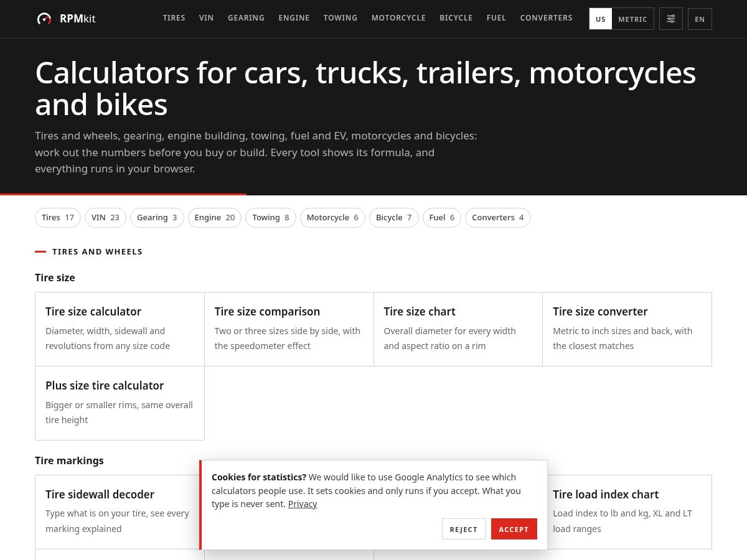This screenshot has height=560, width=747.
Task: Open the Tires nav menu
Action: click(x=174, y=18)
